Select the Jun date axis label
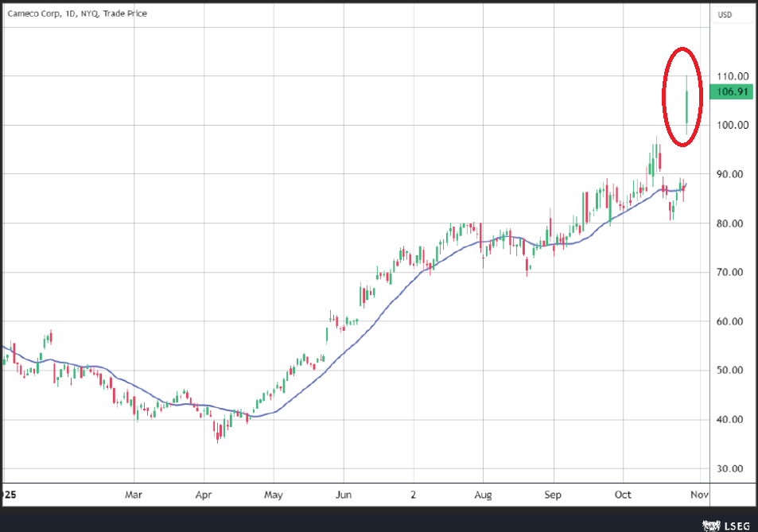 pyautogui.click(x=344, y=495)
